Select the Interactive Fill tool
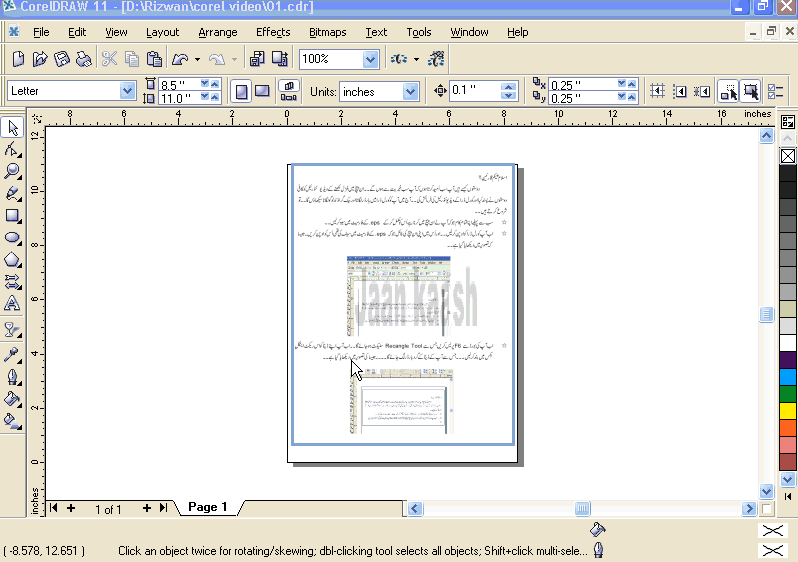The image size is (798, 562). point(12,420)
